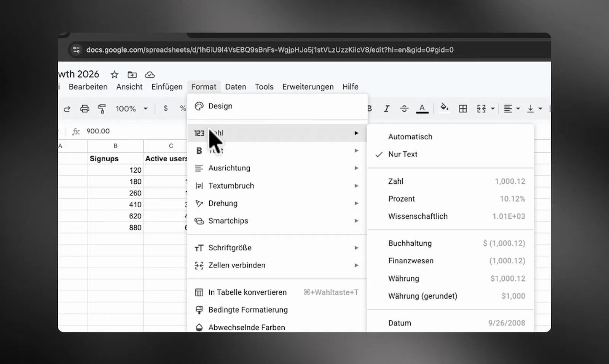Image resolution: width=609 pixels, height=364 pixels.
Task: Expand the Smartchips submenu
Action: (277, 221)
